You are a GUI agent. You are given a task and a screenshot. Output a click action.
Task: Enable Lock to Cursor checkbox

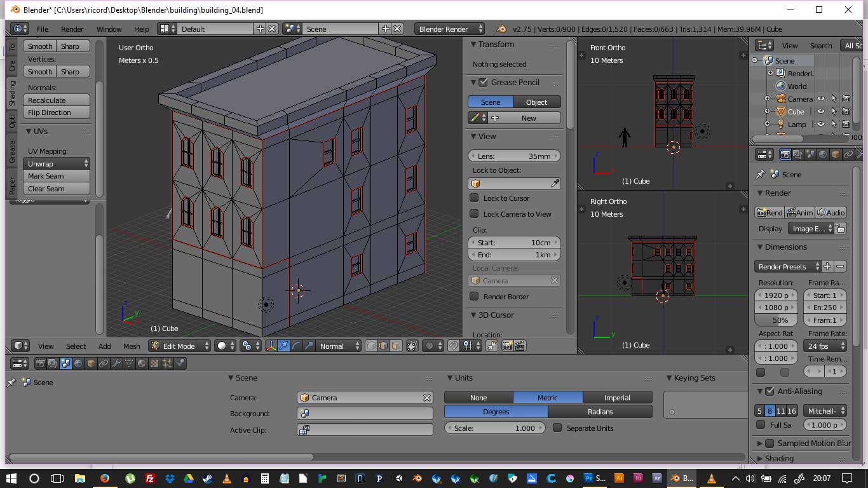click(474, 198)
